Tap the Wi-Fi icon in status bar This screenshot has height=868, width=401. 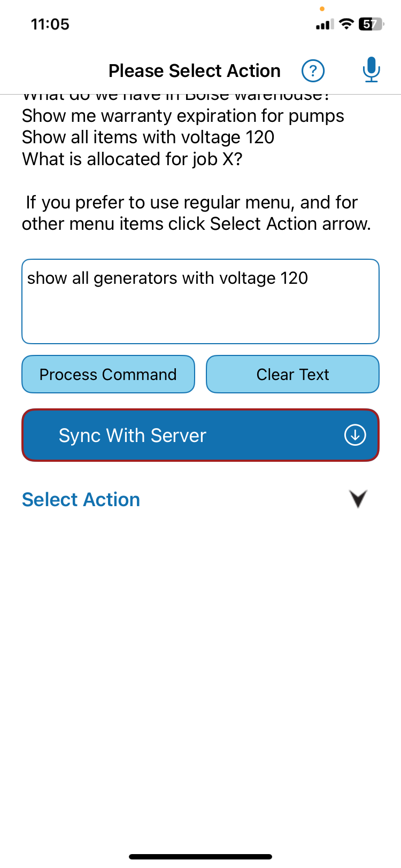click(x=347, y=24)
